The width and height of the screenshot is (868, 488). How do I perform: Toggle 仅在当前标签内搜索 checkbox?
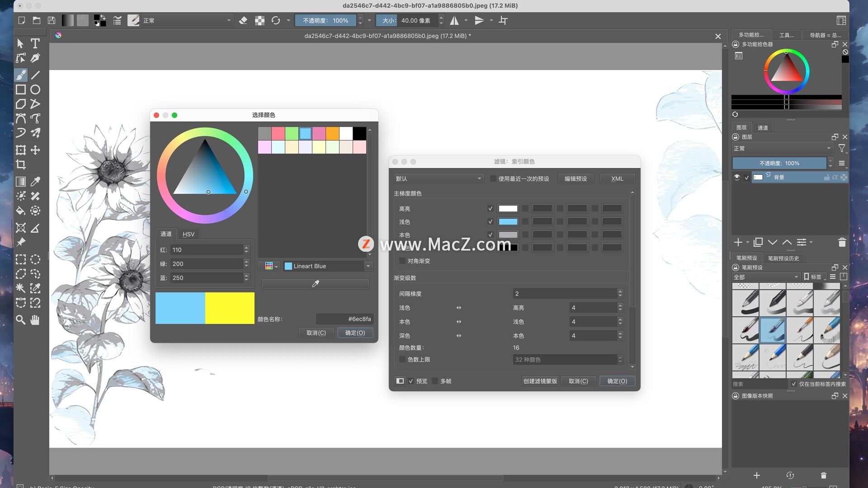794,384
